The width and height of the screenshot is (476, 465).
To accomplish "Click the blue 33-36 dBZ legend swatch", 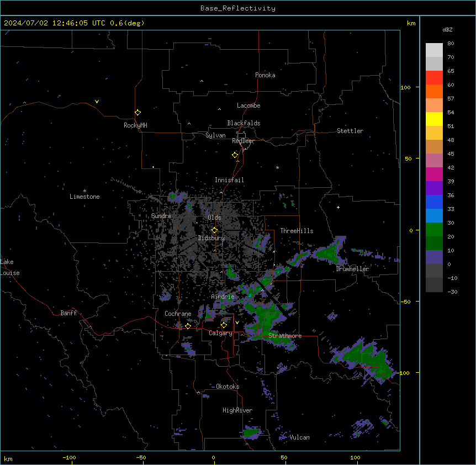I will [x=434, y=202].
